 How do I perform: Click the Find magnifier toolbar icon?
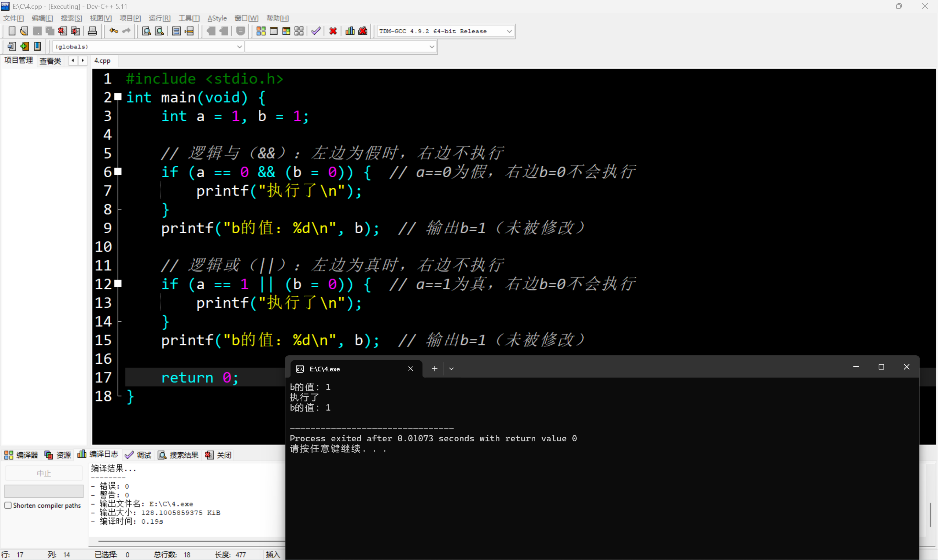(147, 31)
